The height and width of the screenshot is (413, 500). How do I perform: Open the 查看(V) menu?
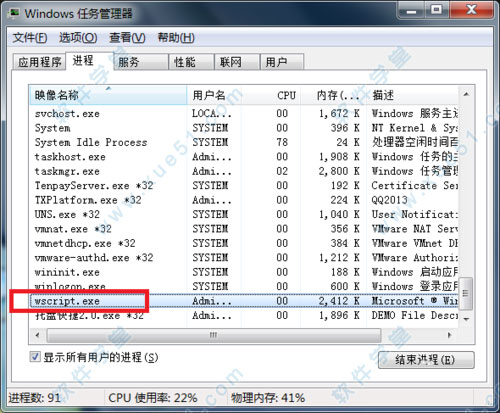click(x=127, y=38)
